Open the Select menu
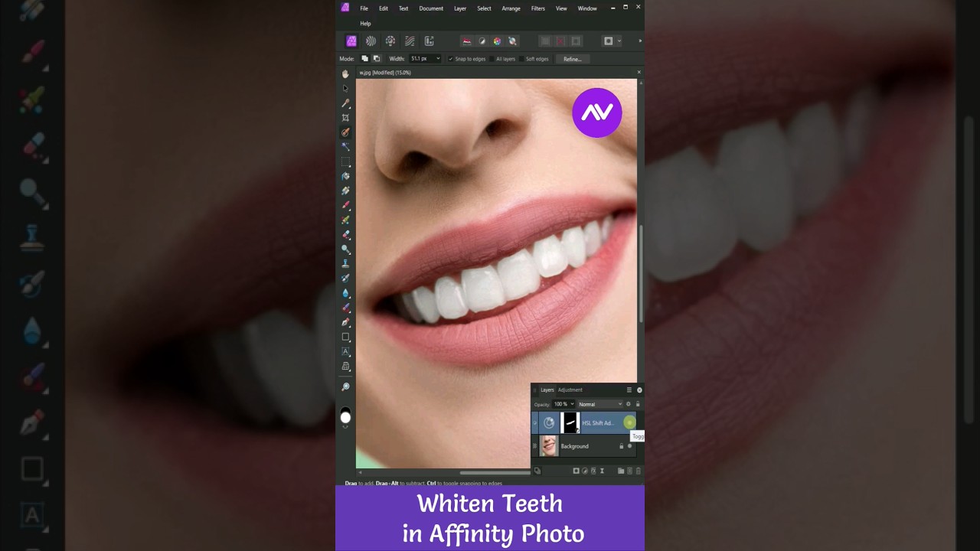980x551 pixels. [484, 8]
